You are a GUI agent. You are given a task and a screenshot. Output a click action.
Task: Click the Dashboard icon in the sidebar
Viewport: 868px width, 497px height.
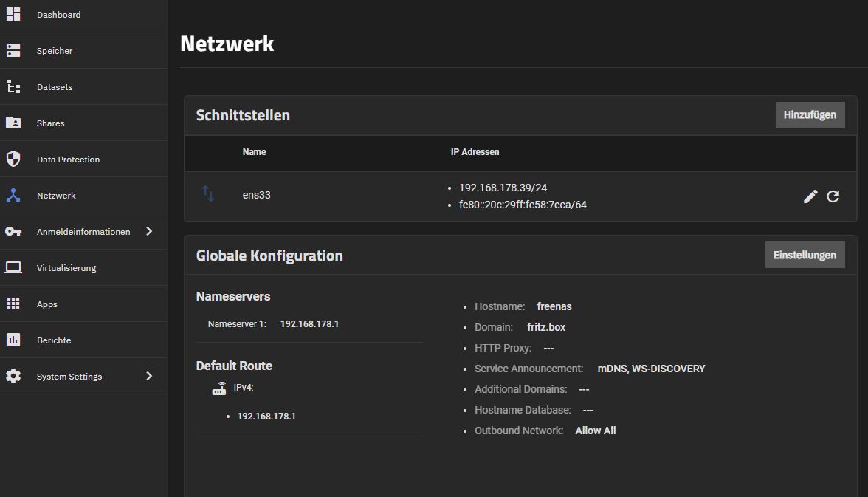(x=13, y=14)
